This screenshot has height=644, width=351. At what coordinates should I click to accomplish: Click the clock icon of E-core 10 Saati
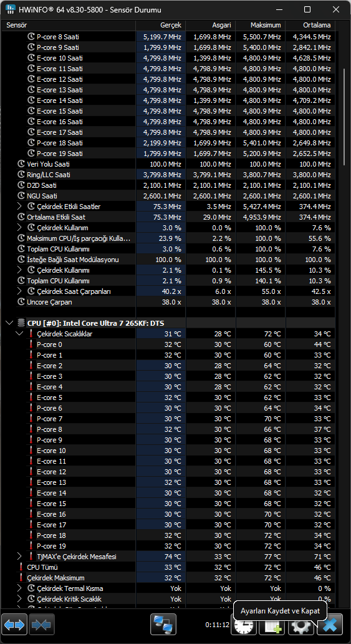coord(31,58)
